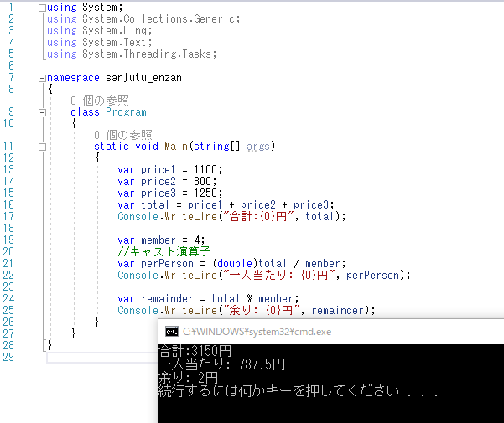The height and width of the screenshot is (423, 504).
Task: Click the 'namespace' keyword
Action: pos(73,78)
